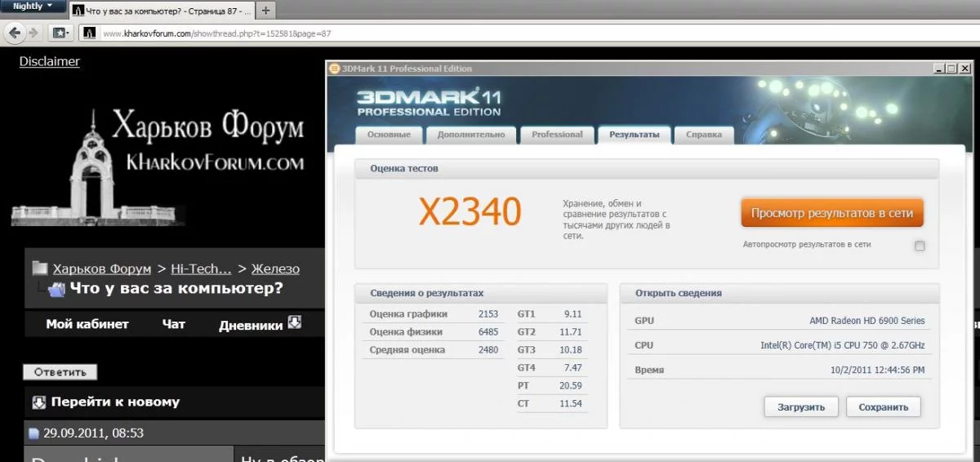Switch to the Дополнительно tab in 3DMark
This screenshot has width=980, height=462.
click(x=471, y=135)
